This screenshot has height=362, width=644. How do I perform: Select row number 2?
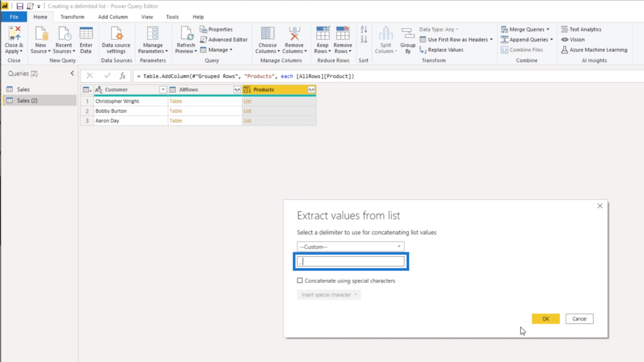(x=87, y=111)
